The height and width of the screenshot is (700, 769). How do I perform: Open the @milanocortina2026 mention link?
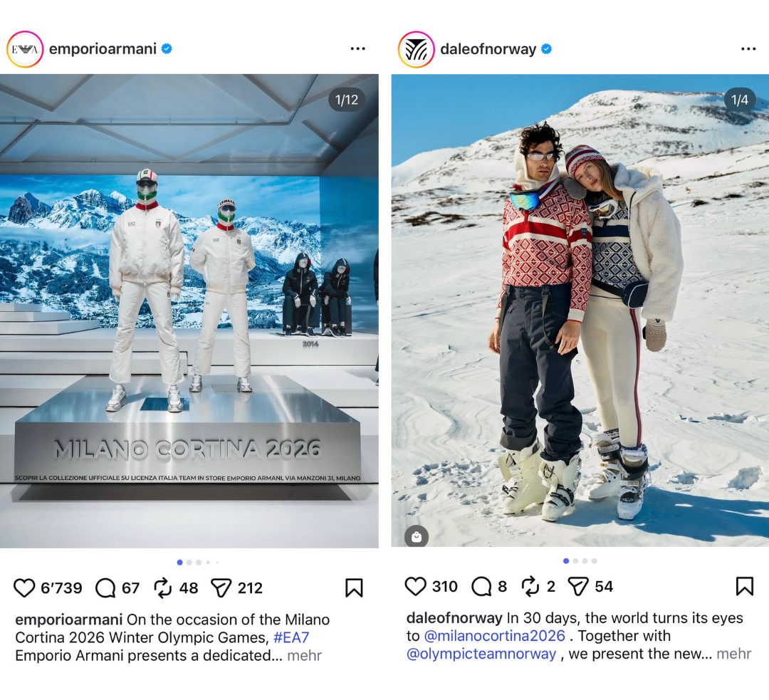point(494,636)
